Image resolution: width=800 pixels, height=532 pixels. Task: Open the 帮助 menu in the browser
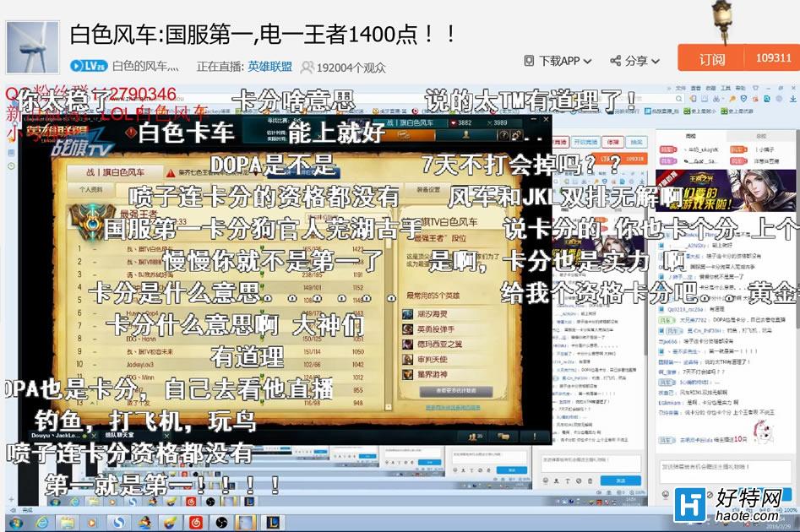click(740, 88)
